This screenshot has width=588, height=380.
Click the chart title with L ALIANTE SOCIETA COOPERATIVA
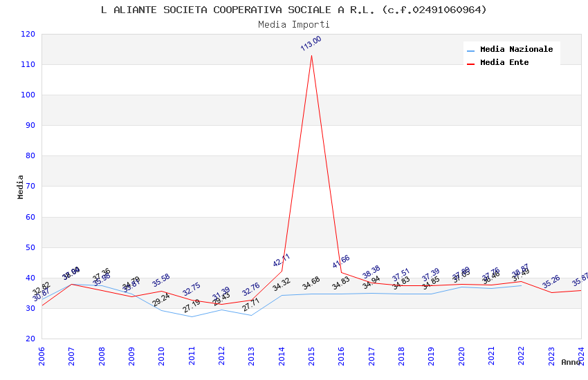(x=293, y=10)
